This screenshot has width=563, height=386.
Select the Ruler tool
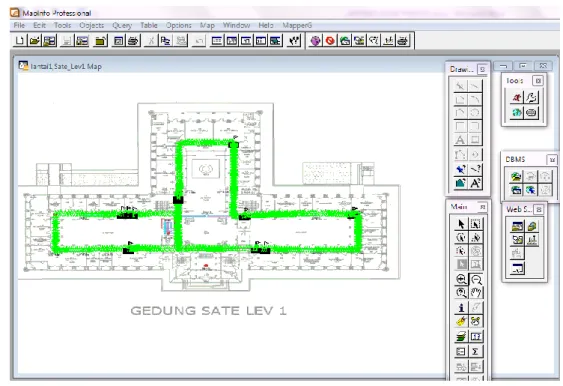[476, 336]
